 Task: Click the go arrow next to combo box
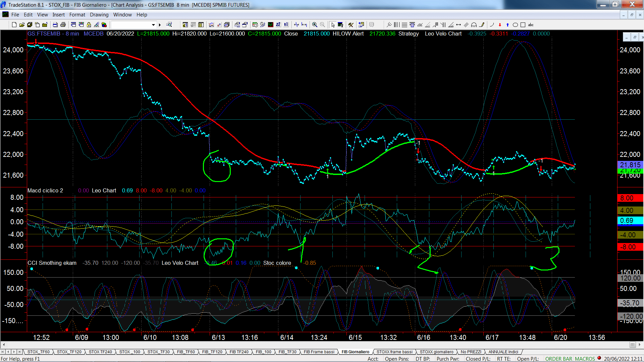pyautogui.click(x=160, y=25)
